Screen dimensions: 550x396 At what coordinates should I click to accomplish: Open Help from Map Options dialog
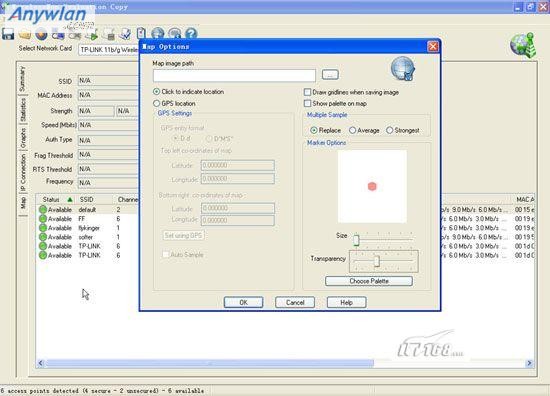coord(347,302)
